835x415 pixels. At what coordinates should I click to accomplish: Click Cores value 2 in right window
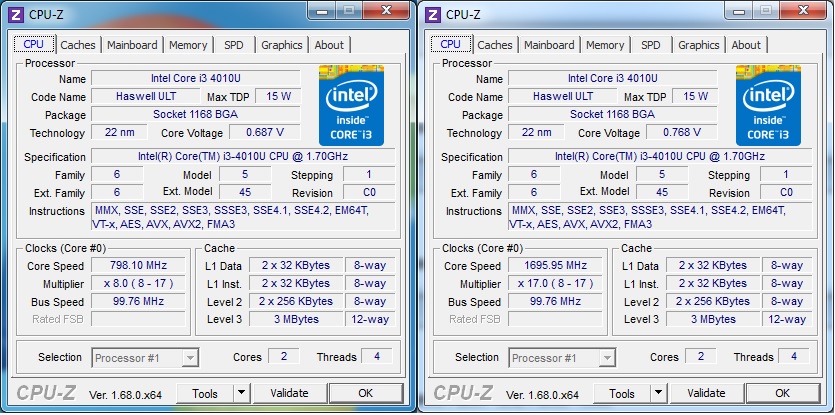click(700, 356)
